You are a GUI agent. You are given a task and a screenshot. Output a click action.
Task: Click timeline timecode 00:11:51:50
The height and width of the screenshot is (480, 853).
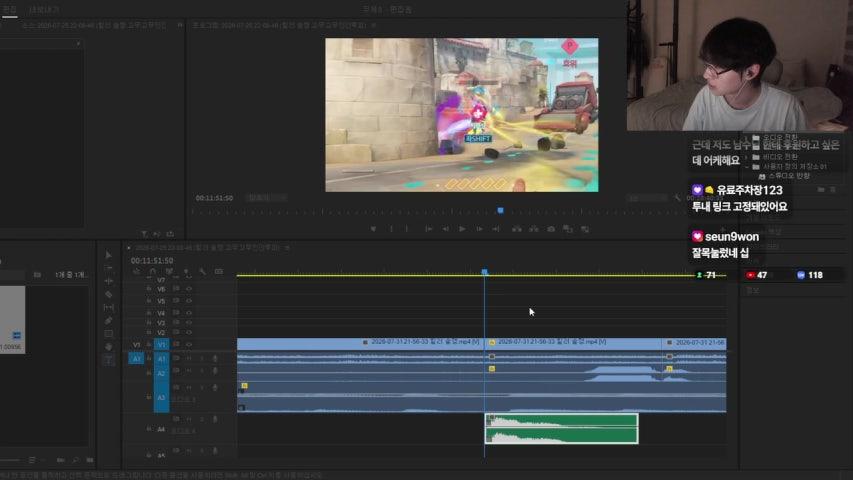pos(152,261)
